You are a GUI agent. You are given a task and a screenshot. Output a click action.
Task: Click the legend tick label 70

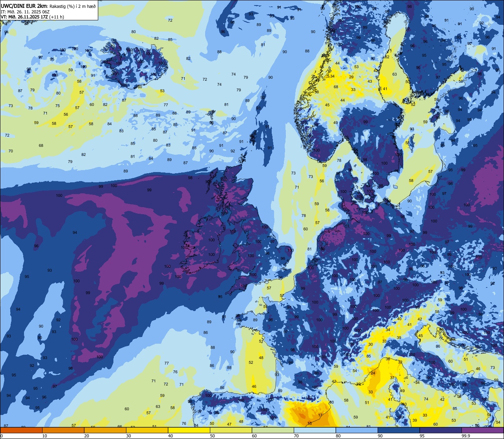296,436
